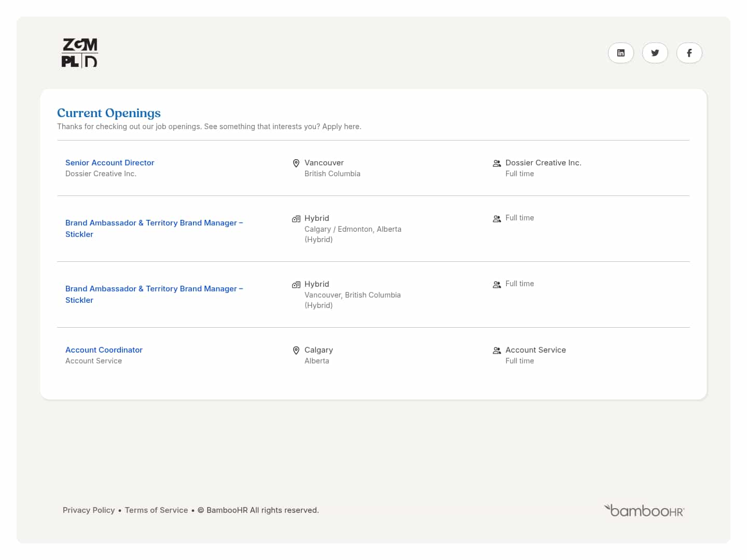Click the ZGM PLTD company logo

point(79,52)
